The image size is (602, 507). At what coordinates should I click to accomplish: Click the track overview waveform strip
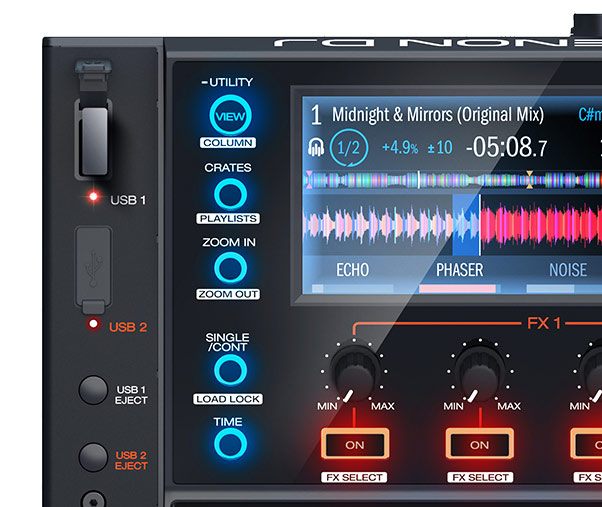pos(450,180)
